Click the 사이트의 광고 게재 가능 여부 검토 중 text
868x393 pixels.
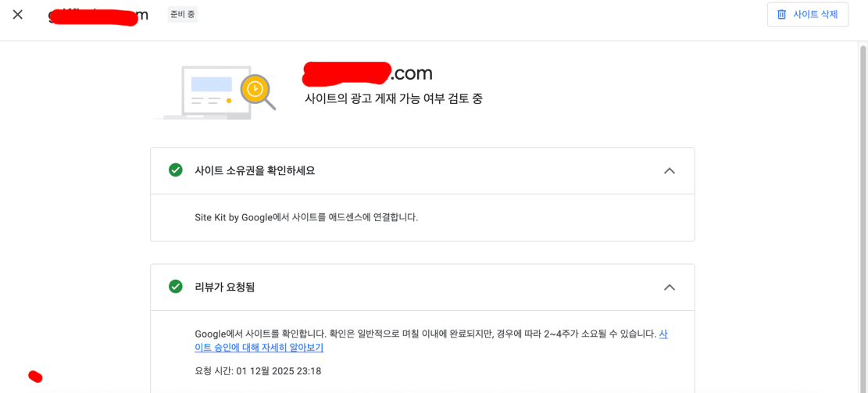click(393, 98)
